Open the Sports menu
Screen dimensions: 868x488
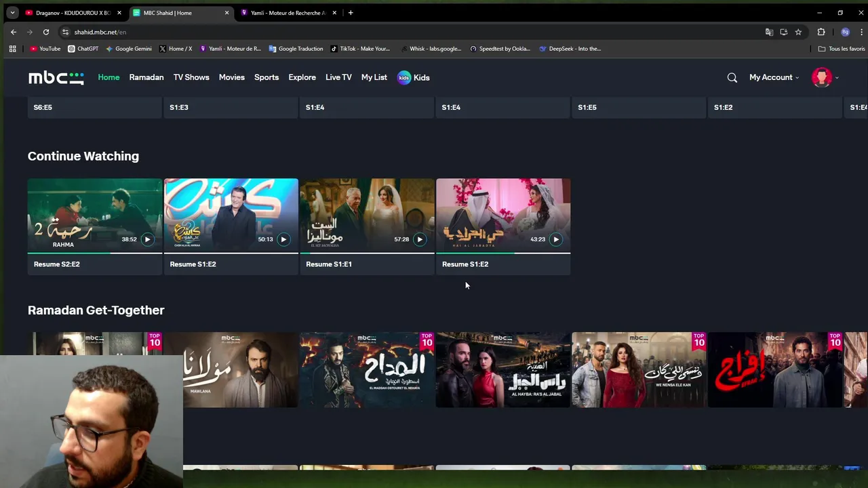pyautogui.click(x=267, y=77)
